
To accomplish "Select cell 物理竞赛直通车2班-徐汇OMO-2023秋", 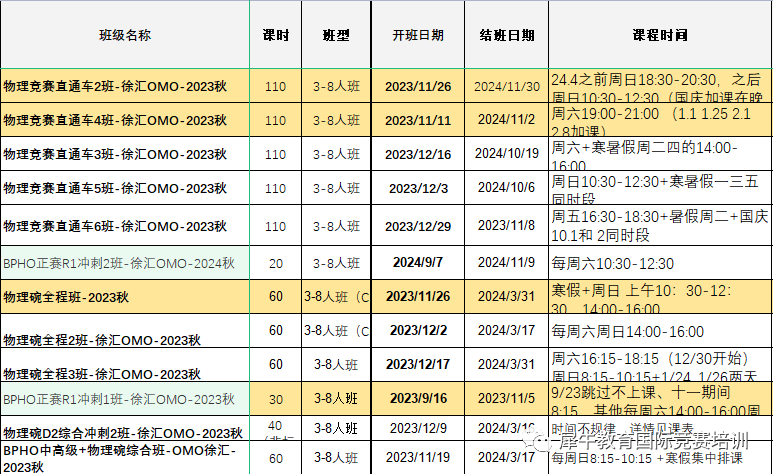I will (125, 86).
